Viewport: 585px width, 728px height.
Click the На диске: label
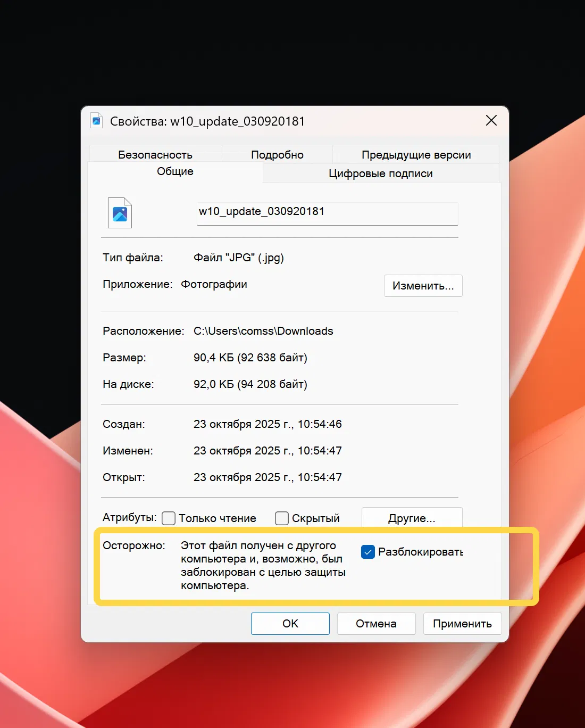tap(128, 384)
